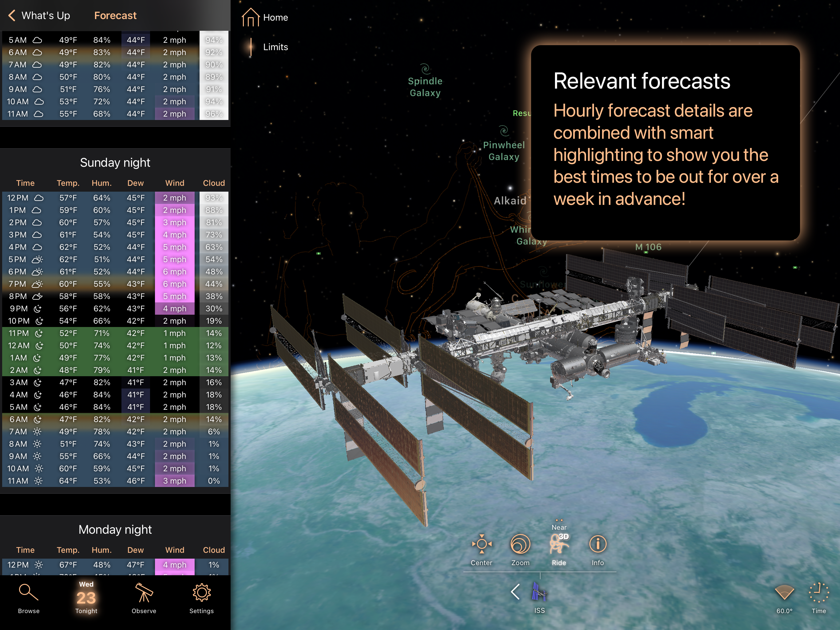
Task: Tap the 8 AM sunny weather icon
Action: pos(37,444)
